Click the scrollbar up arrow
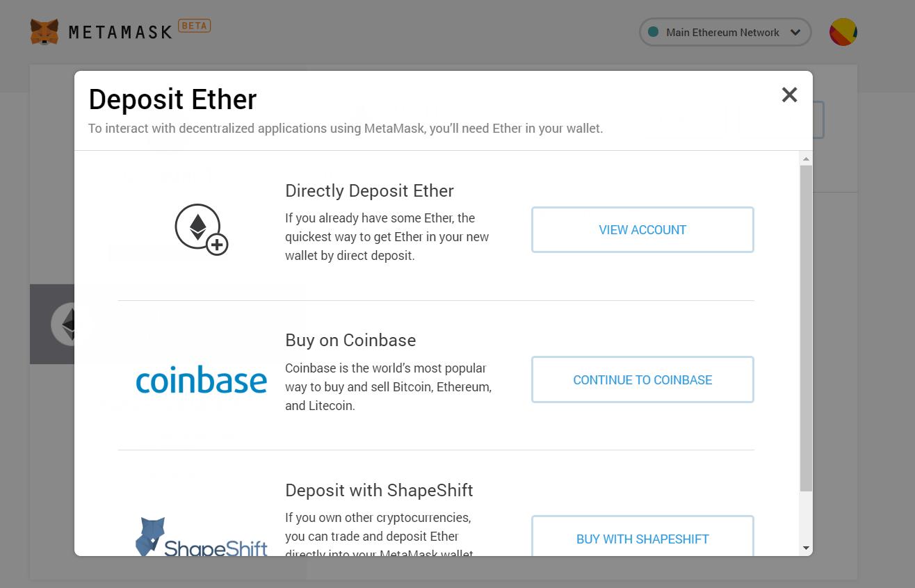 pos(806,159)
